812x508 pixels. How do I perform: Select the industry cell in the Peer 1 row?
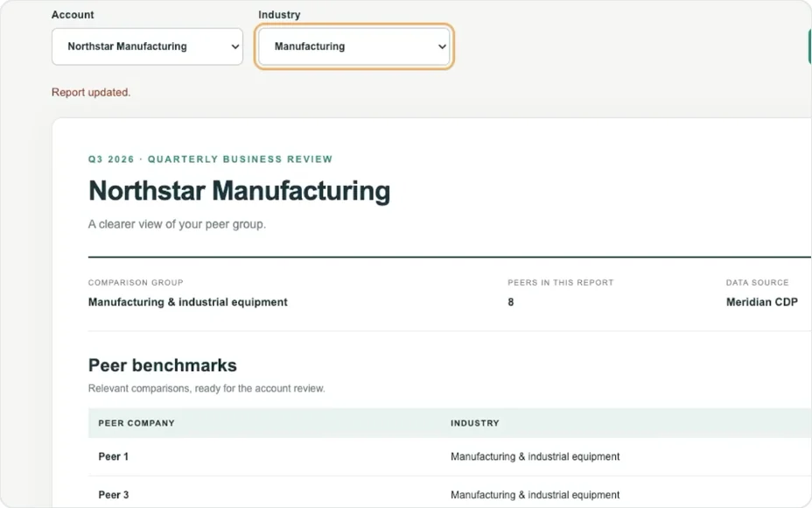[535, 456]
